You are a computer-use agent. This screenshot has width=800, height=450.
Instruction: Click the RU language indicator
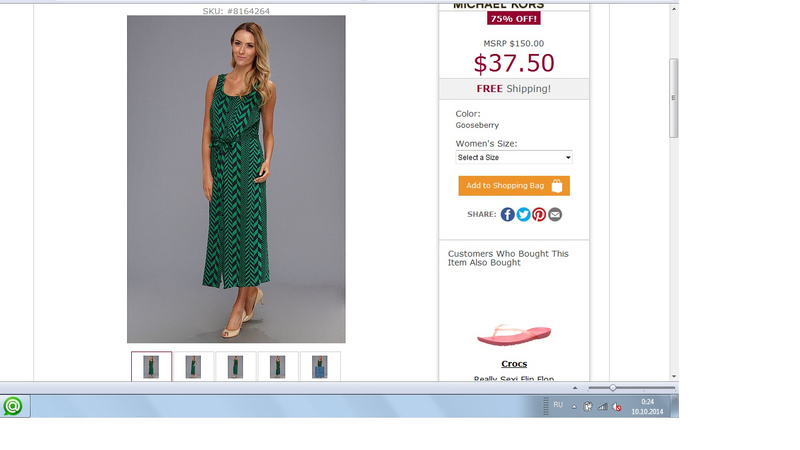tap(558, 405)
